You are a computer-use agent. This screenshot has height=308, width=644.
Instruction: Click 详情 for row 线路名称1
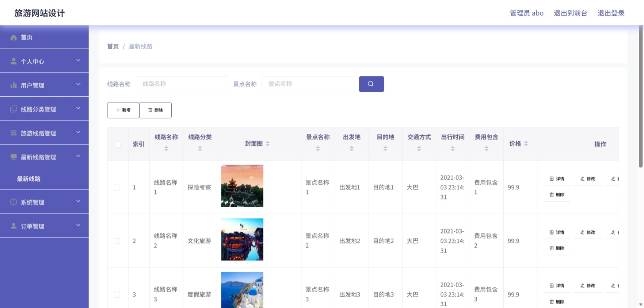pos(557,179)
